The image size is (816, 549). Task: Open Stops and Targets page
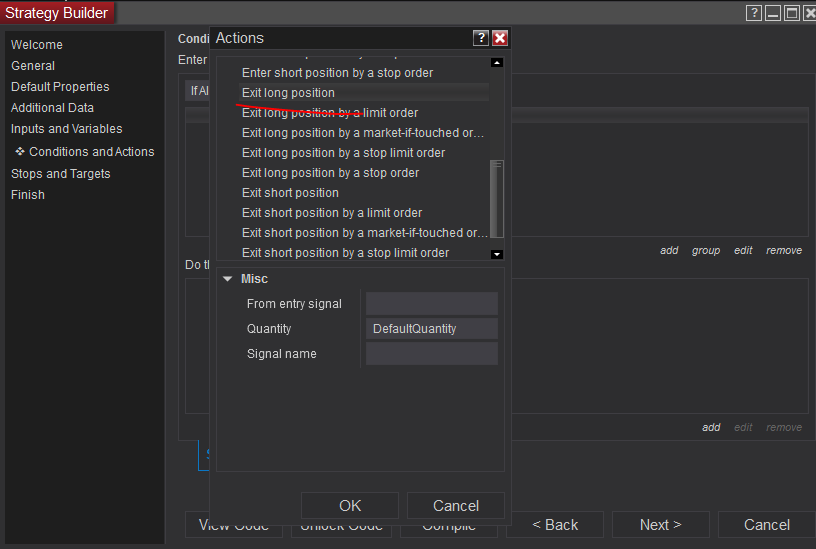[x=60, y=174]
